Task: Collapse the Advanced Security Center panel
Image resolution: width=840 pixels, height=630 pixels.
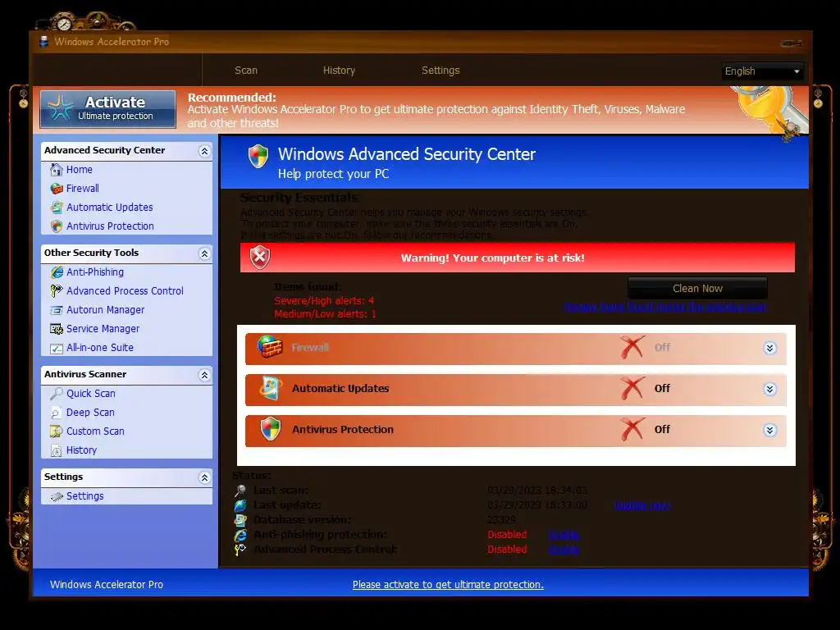Action: 204,151
